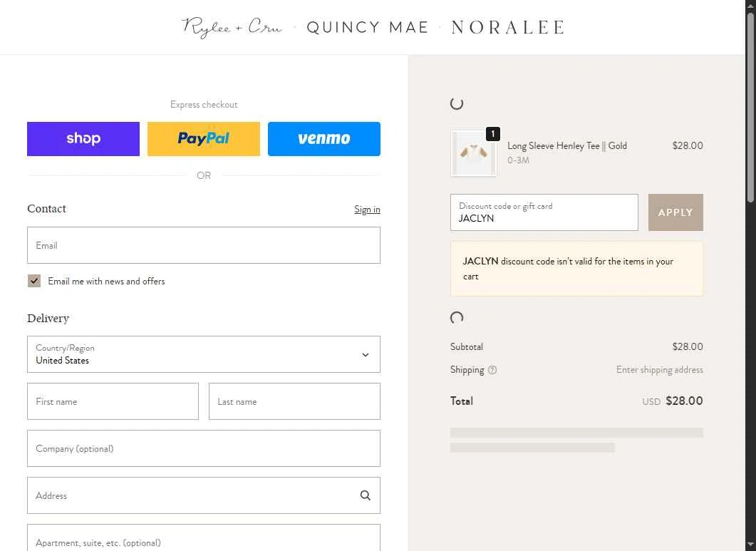
Task: Open the Country/Region dropdown
Action: point(204,354)
